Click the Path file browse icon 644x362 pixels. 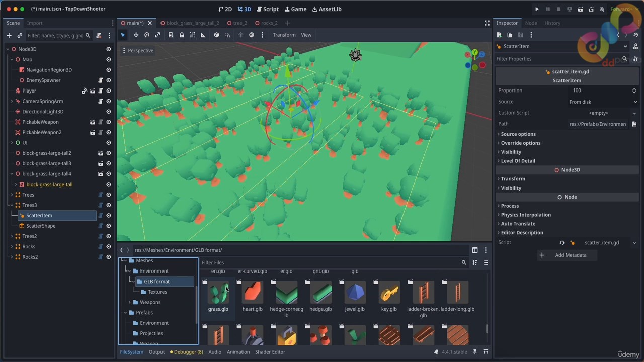tap(634, 124)
